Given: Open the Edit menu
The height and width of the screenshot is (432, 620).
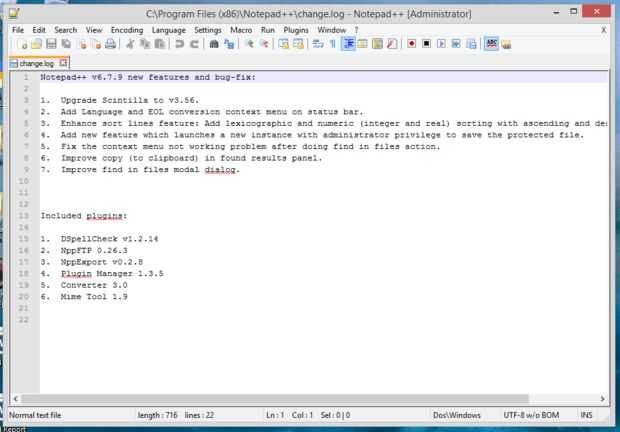Looking at the screenshot, I should pos(39,30).
